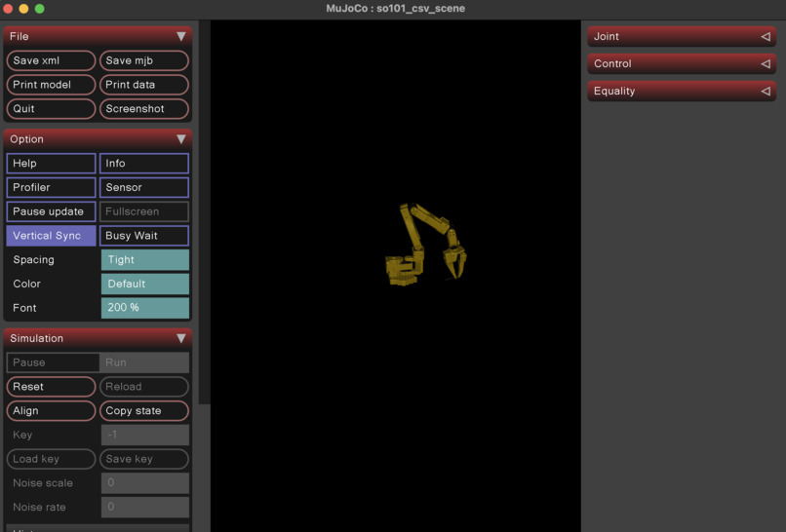This screenshot has width=786, height=532.
Task: Copy state to clipboard
Action: point(144,411)
